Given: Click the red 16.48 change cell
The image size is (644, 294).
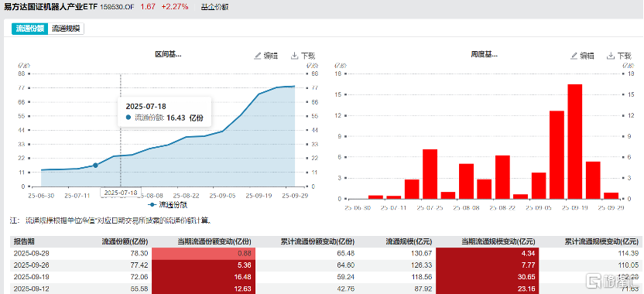Looking at the screenshot, I should [x=204, y=276].
